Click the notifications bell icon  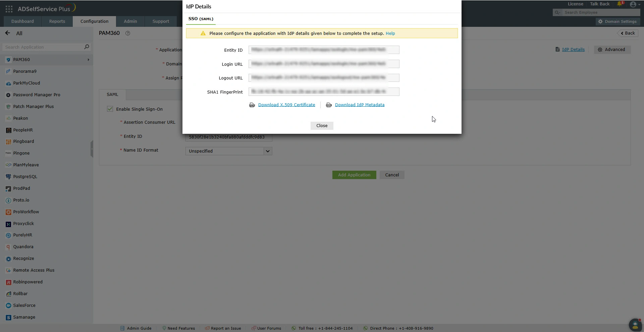(x=620, y=4)
